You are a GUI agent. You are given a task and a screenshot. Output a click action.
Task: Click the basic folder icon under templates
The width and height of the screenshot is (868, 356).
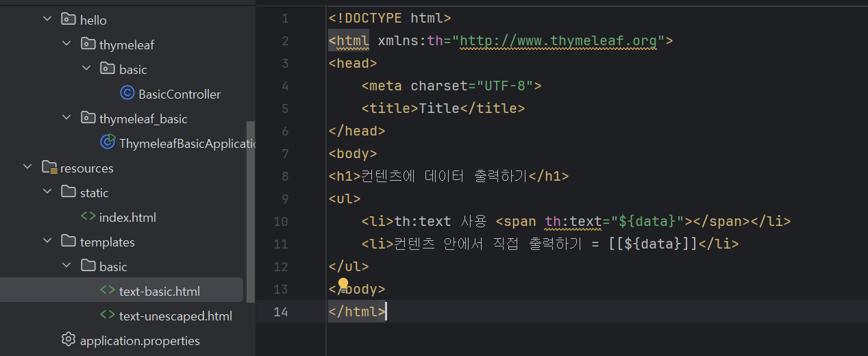tap(88, 266)
